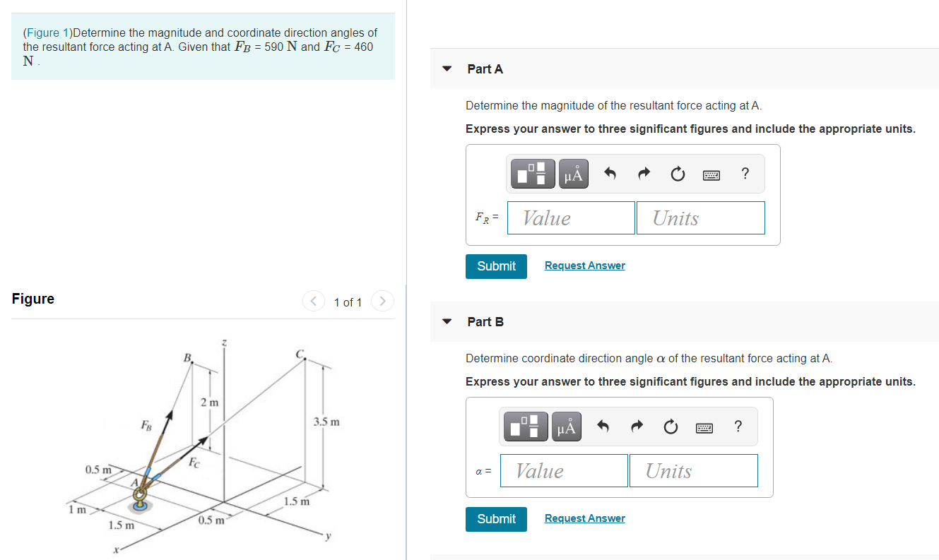Select the μÅ units symbol icon in Part A

pyautogui.click(x=573, y=173)
